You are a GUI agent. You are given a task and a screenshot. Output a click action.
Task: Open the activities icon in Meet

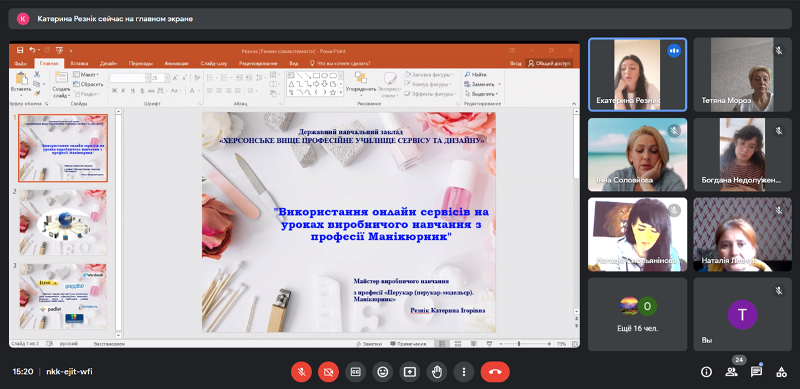pyautogui.click(x=781, y=372)
